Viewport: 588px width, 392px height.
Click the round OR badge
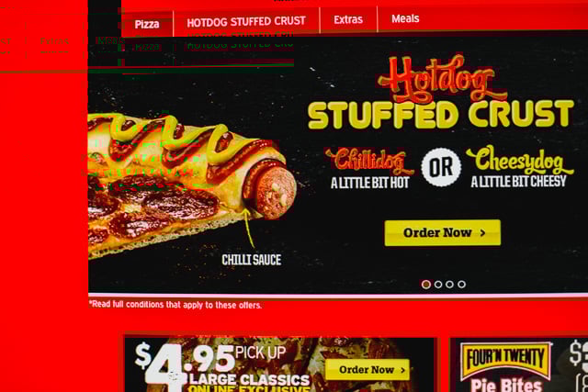click(441, 167)
